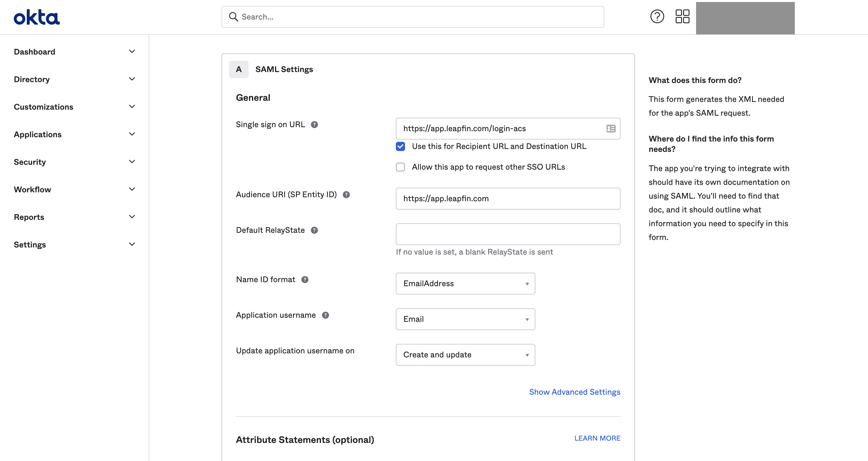The image size is (868, 461).
Task: Click help icon beside Default RelayState
Action: (314, 230)
